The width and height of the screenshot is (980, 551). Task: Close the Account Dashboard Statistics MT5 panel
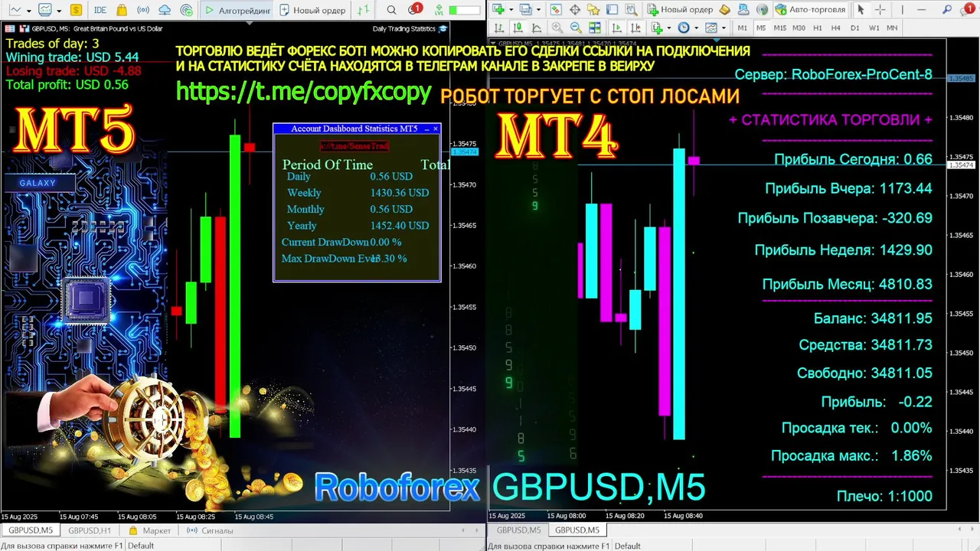pyautogui.click(x=436, y=129)
